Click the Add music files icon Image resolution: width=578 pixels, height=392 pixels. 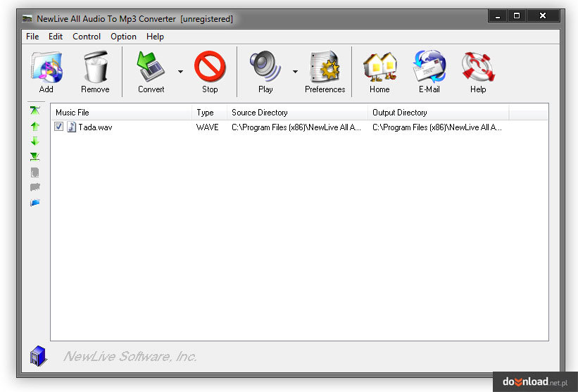click(46, 67)
